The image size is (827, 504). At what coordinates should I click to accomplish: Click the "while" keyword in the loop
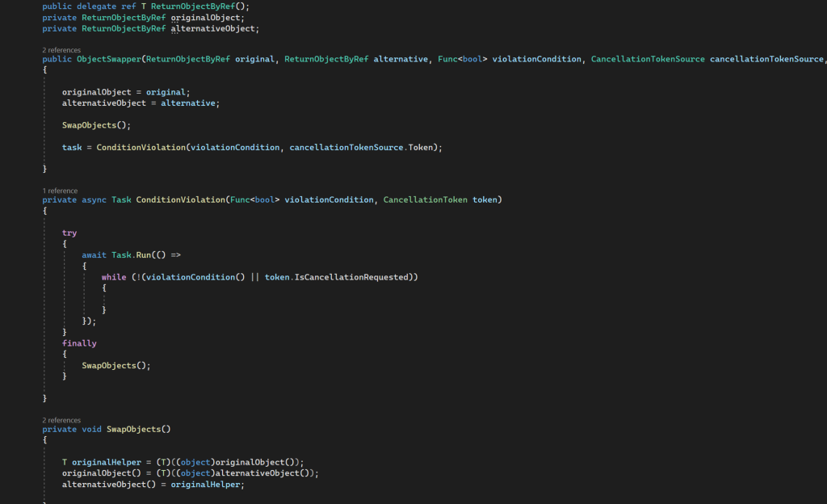tap(114, 277)
